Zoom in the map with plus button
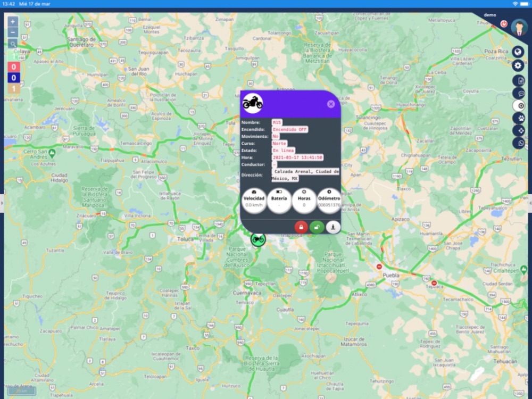This screenshot has width=532, height=399. click(13, 22)
